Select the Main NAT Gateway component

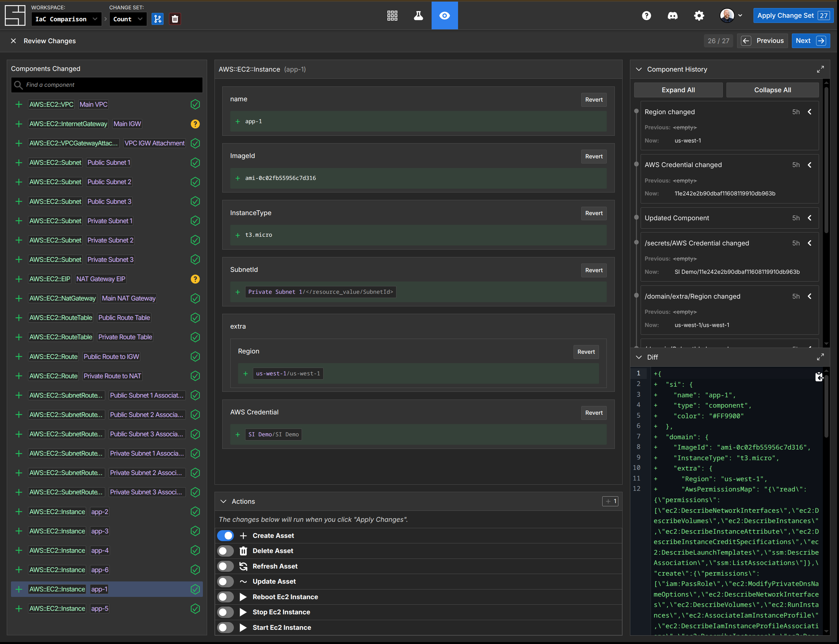point(128,298)
